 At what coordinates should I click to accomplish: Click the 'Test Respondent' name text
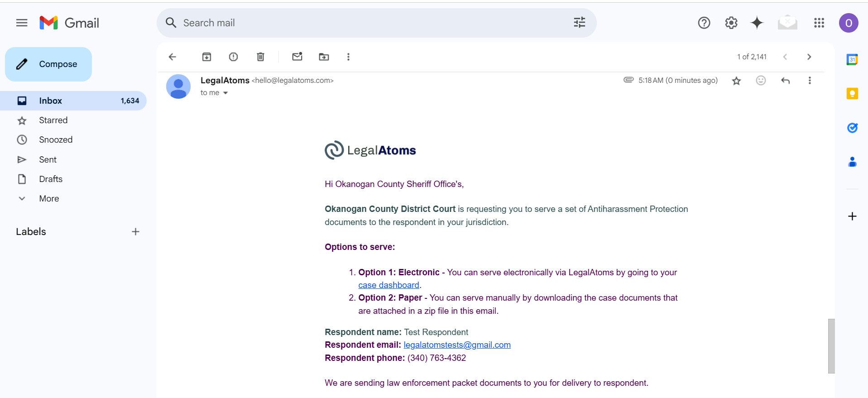click(x=436, y=332)
